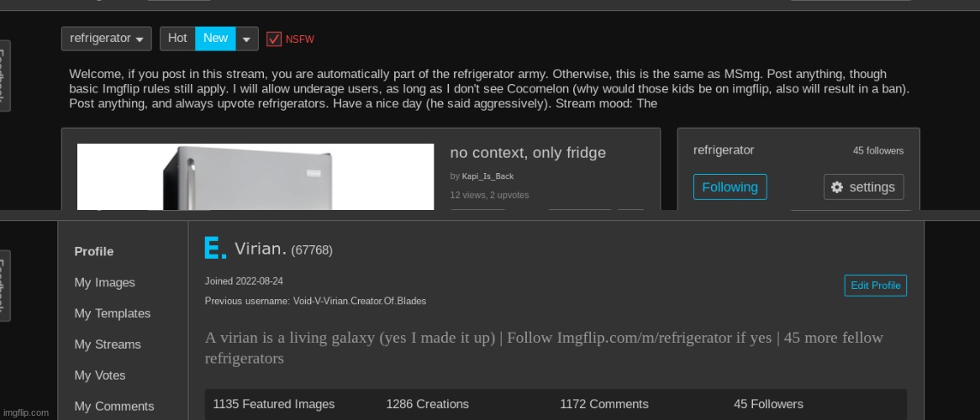Viewport: 980px width, 420px height.
Task: Uncheck the NSFW checkbox
Action: click(x=274, y=39)
